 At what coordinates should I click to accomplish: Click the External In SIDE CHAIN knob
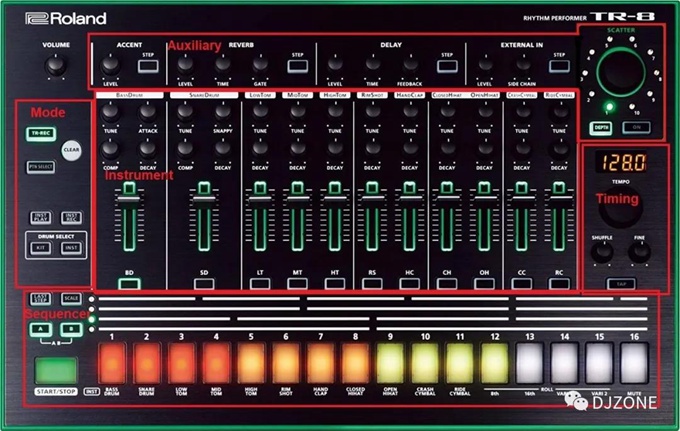coord(523,65)
